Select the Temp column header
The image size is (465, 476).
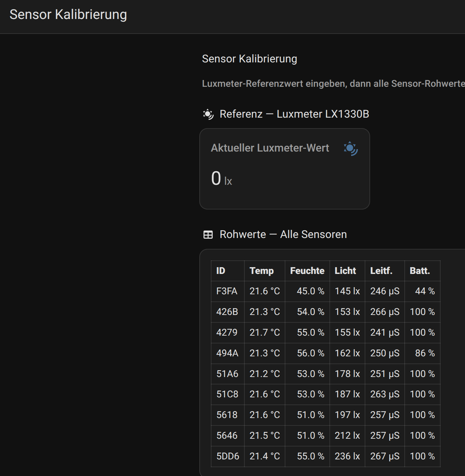coord(261,271)
